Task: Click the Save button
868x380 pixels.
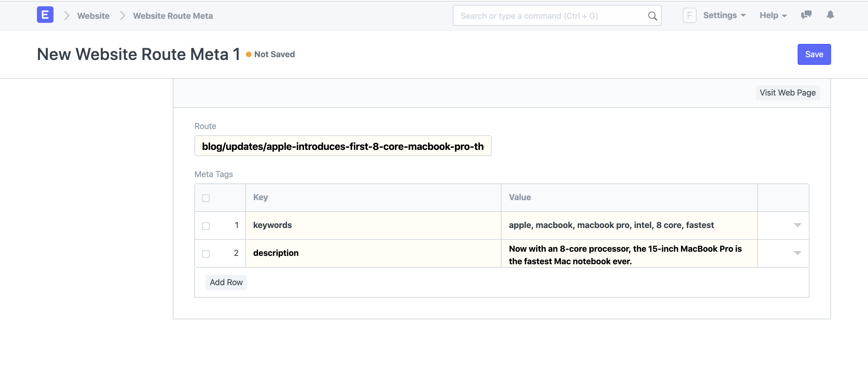Action: (x=814, y=54)
